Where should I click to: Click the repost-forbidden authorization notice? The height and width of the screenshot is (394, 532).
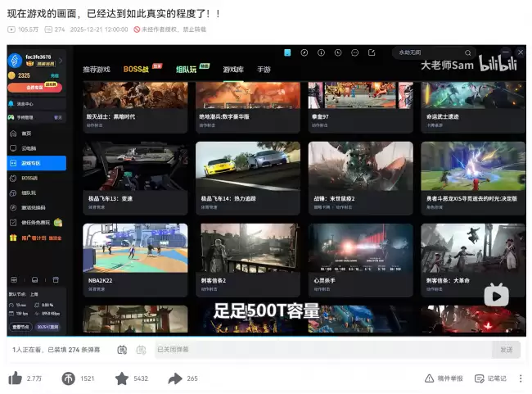(170, 29)
